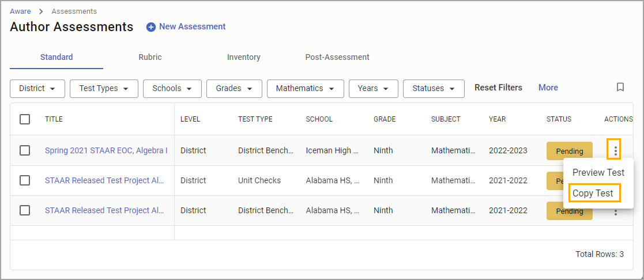Select the Unit Checks row checkbox
644x280 pixels.
25,180
